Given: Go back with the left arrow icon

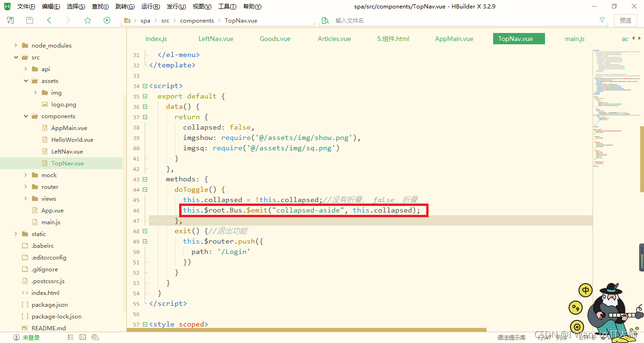Looking at the screenshot, I should pyautogui.click(x=49, y=20).
